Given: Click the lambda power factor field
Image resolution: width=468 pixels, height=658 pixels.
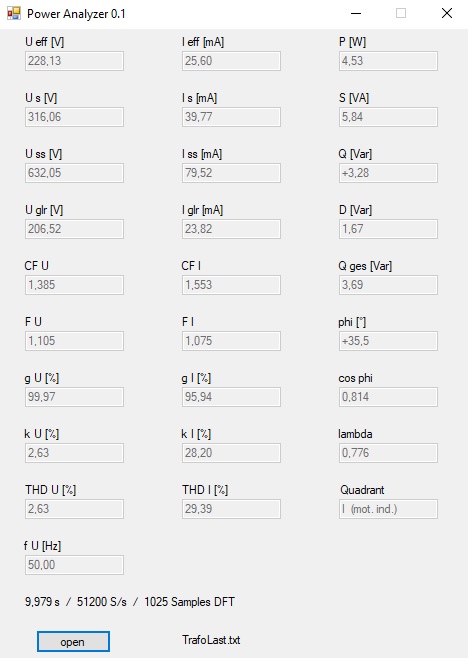Looking at the screenshot, I should [388, 453].
